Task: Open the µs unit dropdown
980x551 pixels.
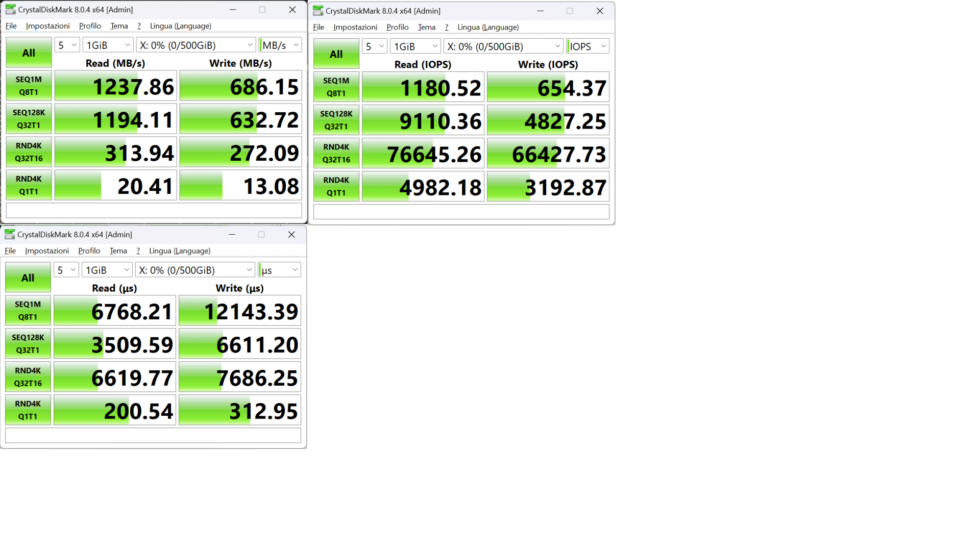Action: click(x=279, y=270)
